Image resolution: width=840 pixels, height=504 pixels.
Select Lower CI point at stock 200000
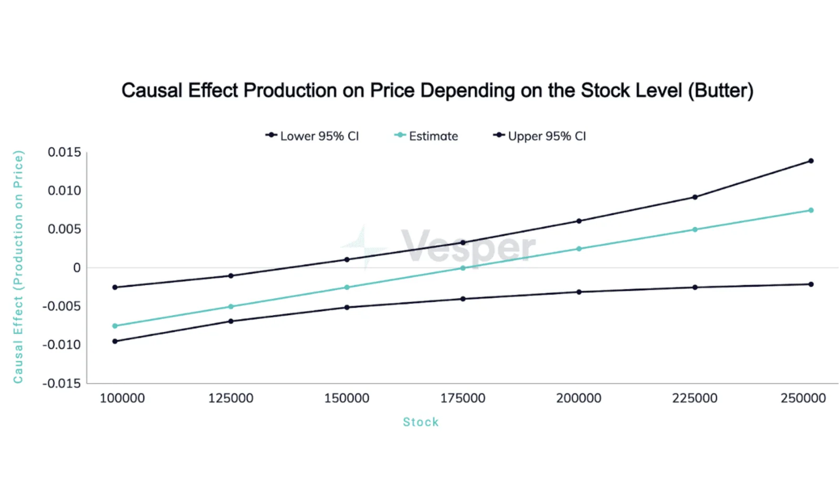tap(579, 292)
